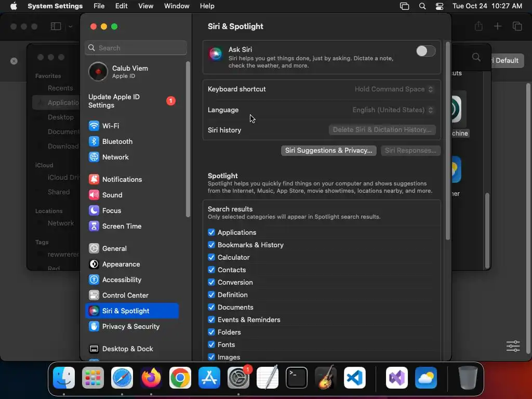Image resolution: width=532 pixels, height=399 pixels.
Task: Open the Stage Manager icon in menu bar
Action: click(x=404, y=6)
